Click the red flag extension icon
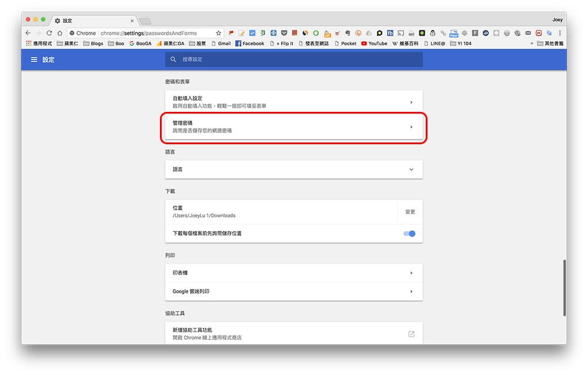588x375 pixels. pyautogui.click(x=231, y=33)
